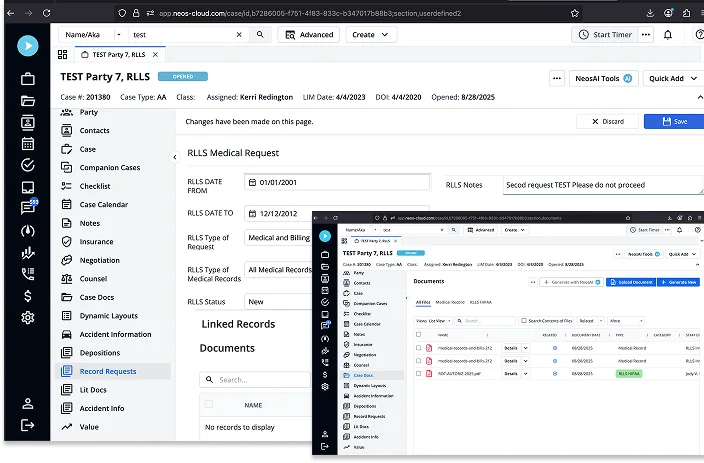Tick the select-all checkbox in Documents NAME header

pos(209,404)
